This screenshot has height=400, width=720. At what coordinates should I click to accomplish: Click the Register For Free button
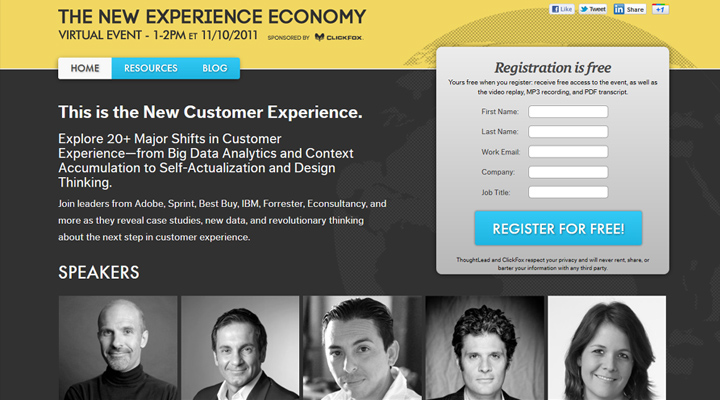558,228
